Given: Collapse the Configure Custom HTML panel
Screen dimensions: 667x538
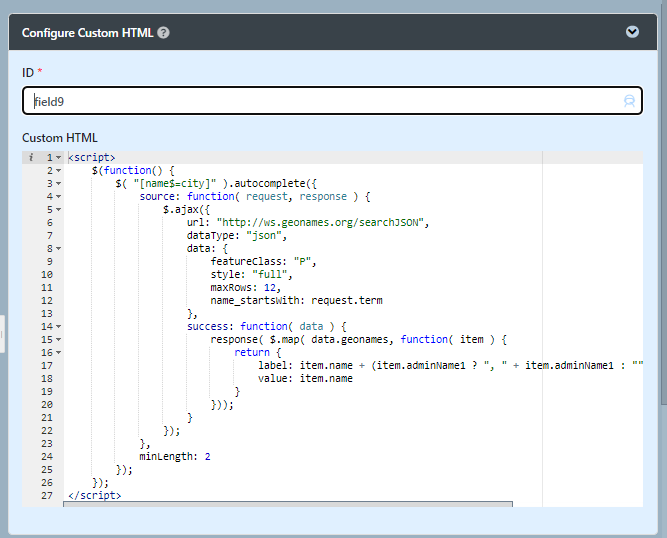Looking at the screenshot, I should (632, 32).
